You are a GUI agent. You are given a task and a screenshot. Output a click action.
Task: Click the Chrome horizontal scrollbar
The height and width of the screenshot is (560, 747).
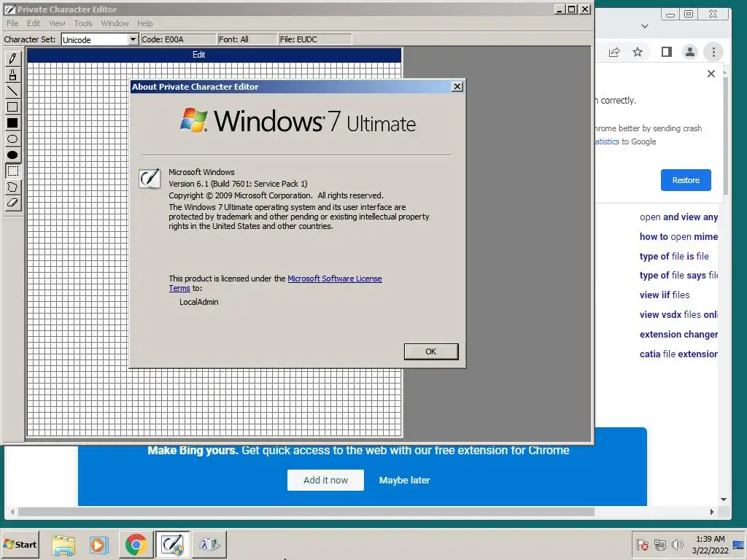point(306,512)
